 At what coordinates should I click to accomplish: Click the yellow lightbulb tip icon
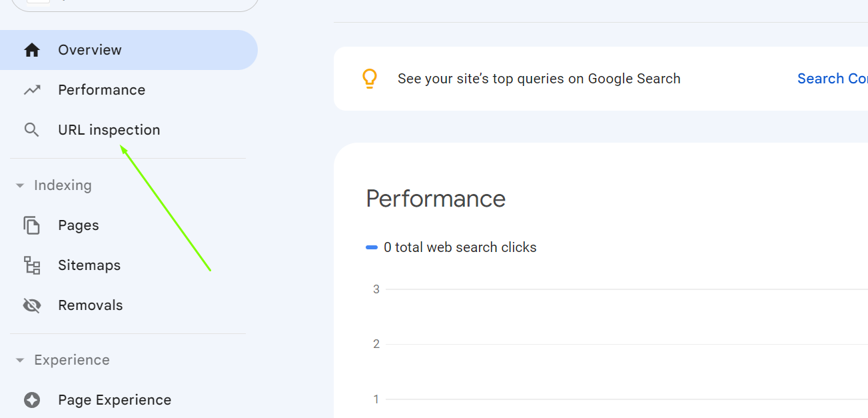pyautogui.click(x=369, y=79)
